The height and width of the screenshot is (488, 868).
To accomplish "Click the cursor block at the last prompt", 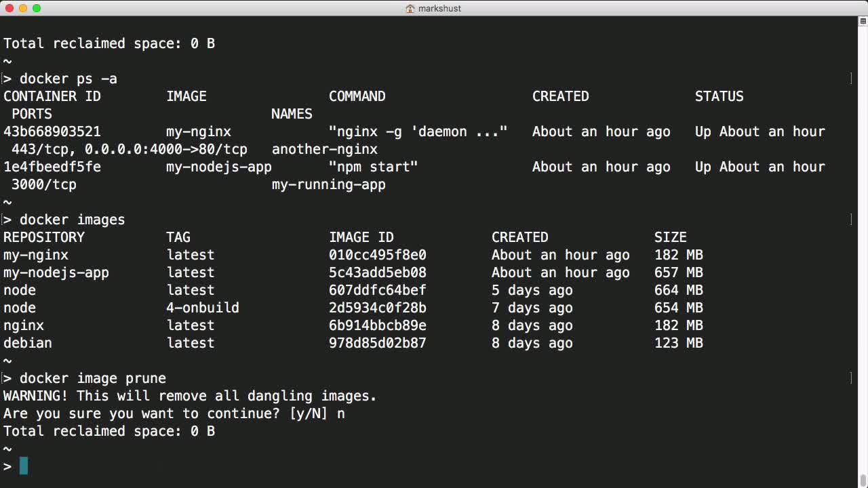I will coord(24,466).
